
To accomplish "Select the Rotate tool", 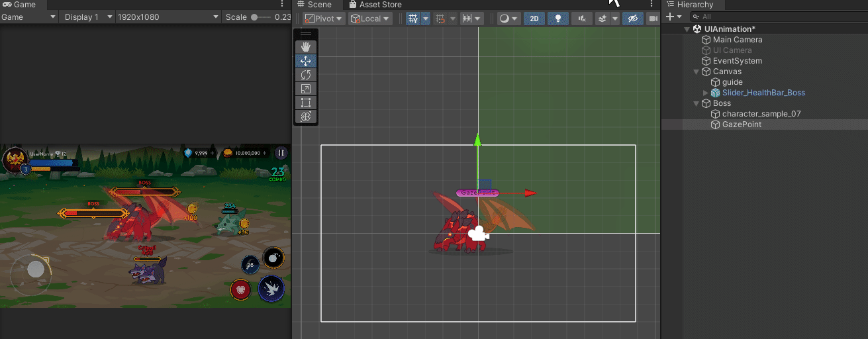I will pyautogui.click(x=305, y=75).
